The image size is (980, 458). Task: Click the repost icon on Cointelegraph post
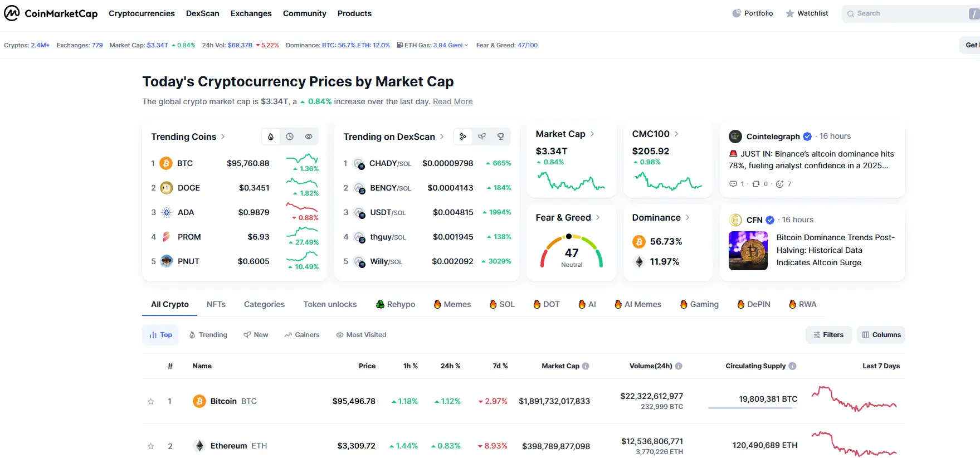[756, 184]
